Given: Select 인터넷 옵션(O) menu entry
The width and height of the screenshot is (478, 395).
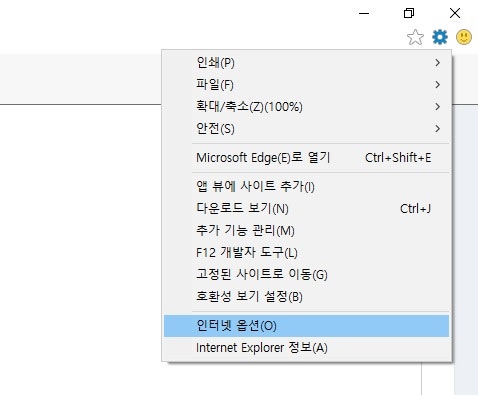Looking at the screenshot, I should [306, 326].
